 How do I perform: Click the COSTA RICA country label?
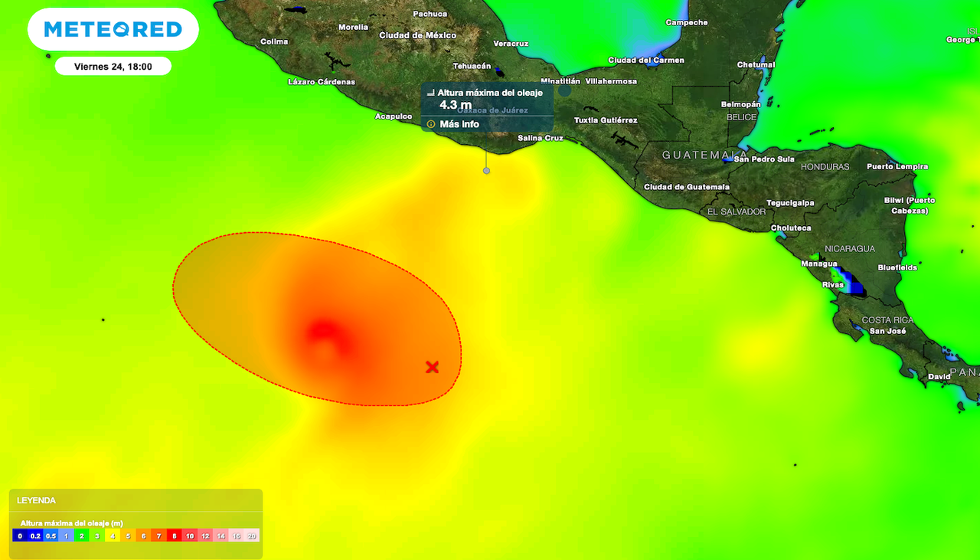coord(887,320)
